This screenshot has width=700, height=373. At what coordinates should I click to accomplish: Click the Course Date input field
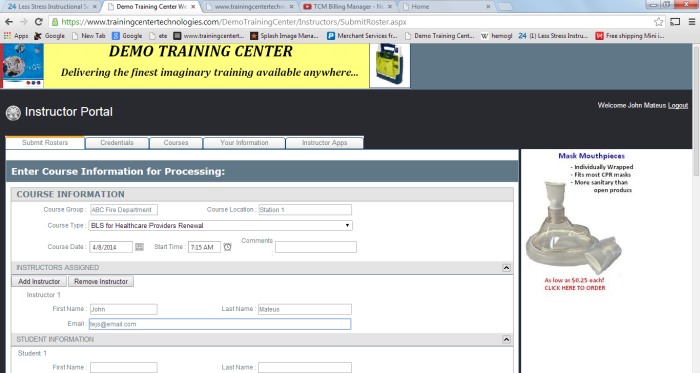111,247
